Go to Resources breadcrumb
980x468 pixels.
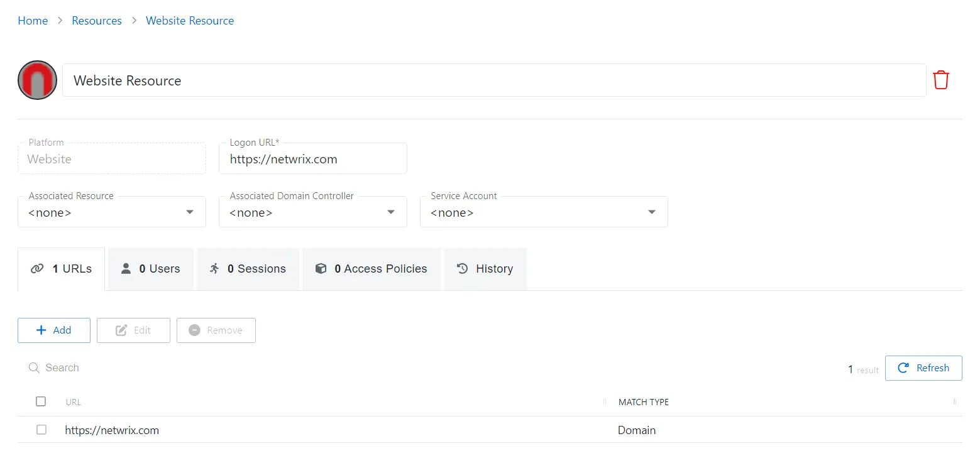click(x=97, y=21)
